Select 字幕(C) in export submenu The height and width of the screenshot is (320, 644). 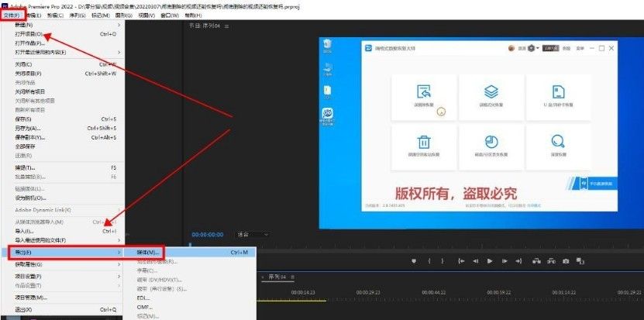tap(190, 270)
